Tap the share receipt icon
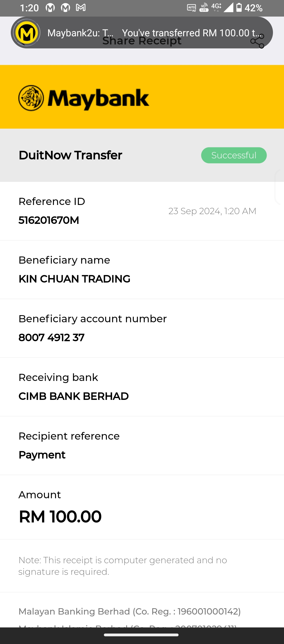The image size is (284, 644). (x=257, y=41)
